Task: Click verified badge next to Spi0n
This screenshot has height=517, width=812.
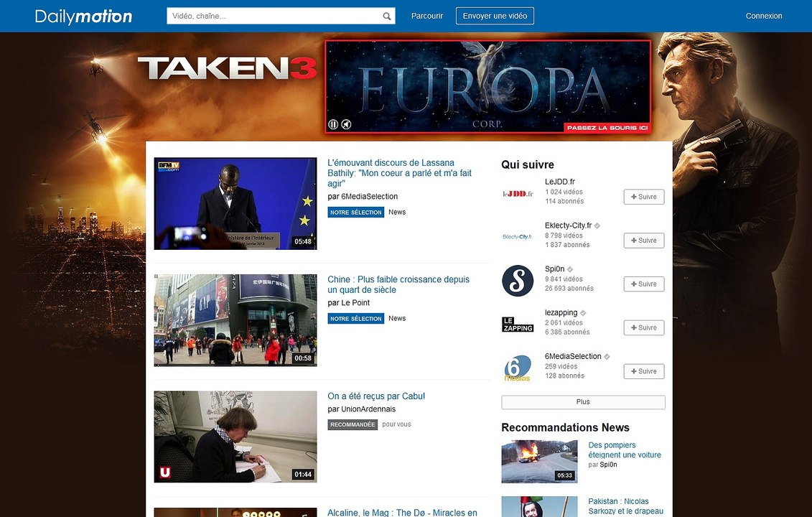Action: [x=570, y=269]
